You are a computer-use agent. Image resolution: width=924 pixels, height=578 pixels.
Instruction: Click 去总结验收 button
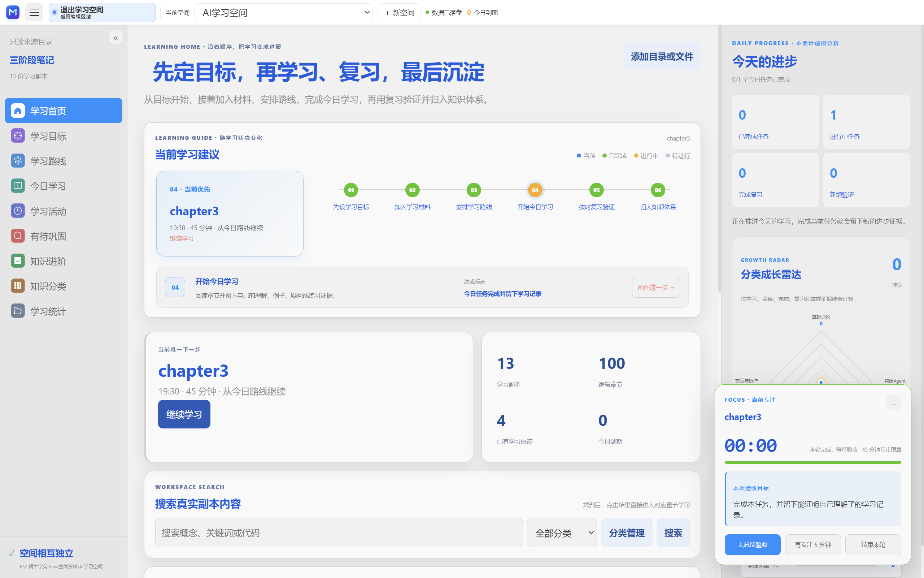pyautogui.click(x=753, y=544)
